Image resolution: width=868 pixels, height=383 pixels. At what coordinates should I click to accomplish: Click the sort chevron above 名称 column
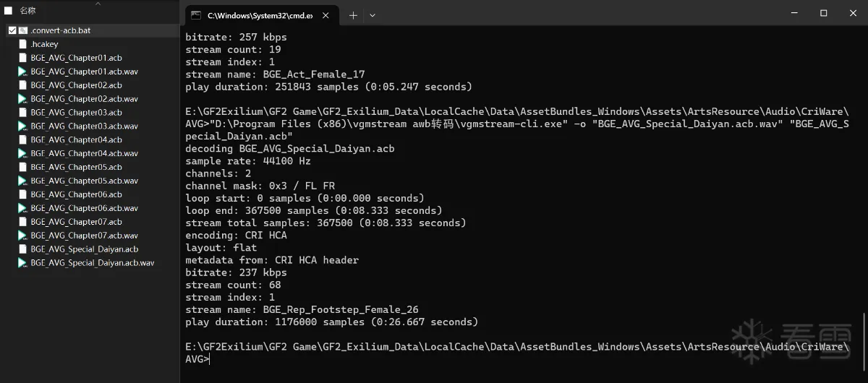coord(98,3)
